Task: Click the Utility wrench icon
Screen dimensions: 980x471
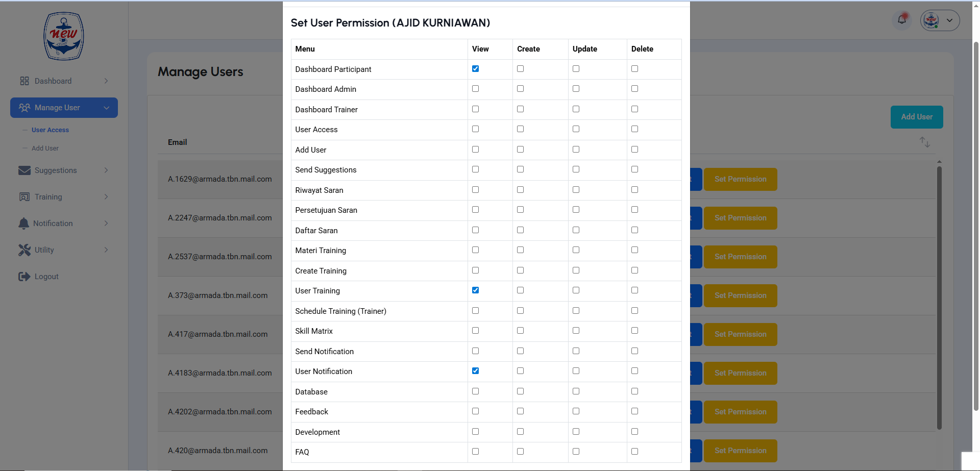Action: click(x=24, y=250)
